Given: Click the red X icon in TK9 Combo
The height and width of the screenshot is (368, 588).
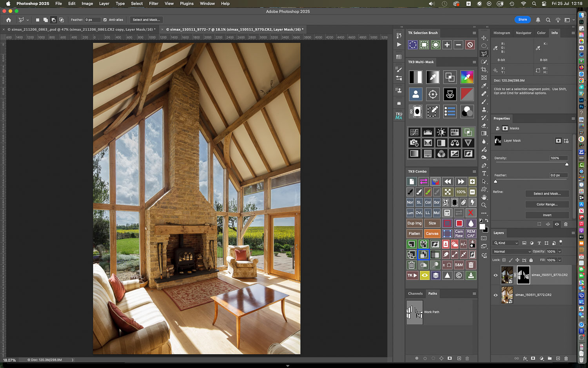Looking at the screenshot, I should [x=471, y=213].
